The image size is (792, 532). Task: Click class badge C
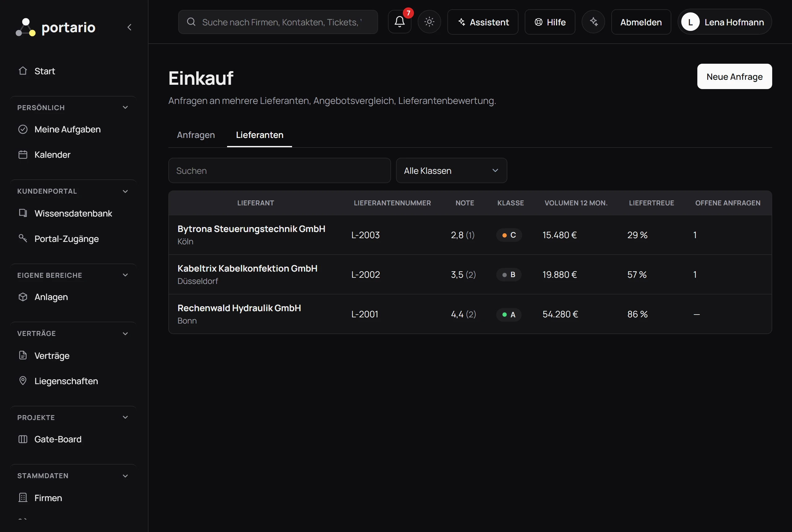509,235
